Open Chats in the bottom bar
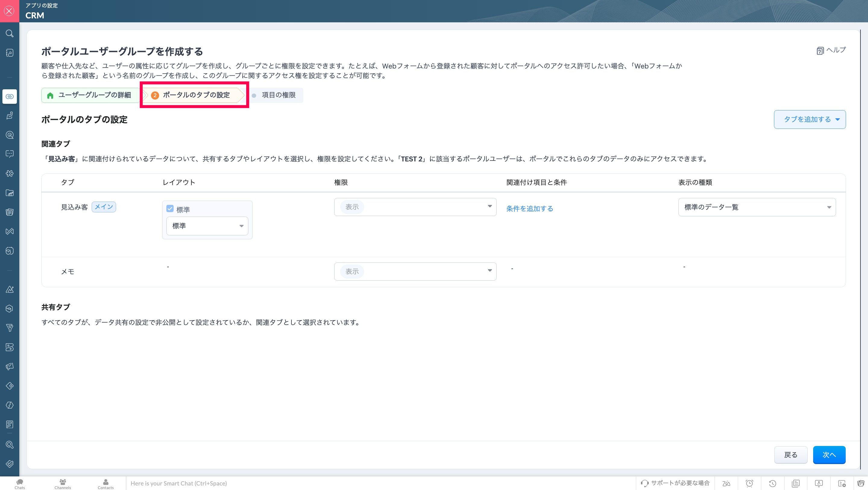 [x=20, y=484]
